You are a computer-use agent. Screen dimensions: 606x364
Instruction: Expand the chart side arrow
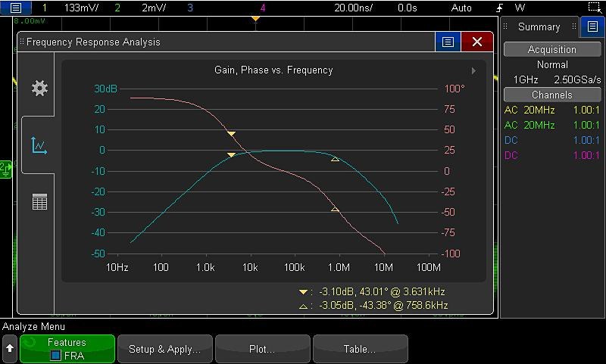point(473,71)
